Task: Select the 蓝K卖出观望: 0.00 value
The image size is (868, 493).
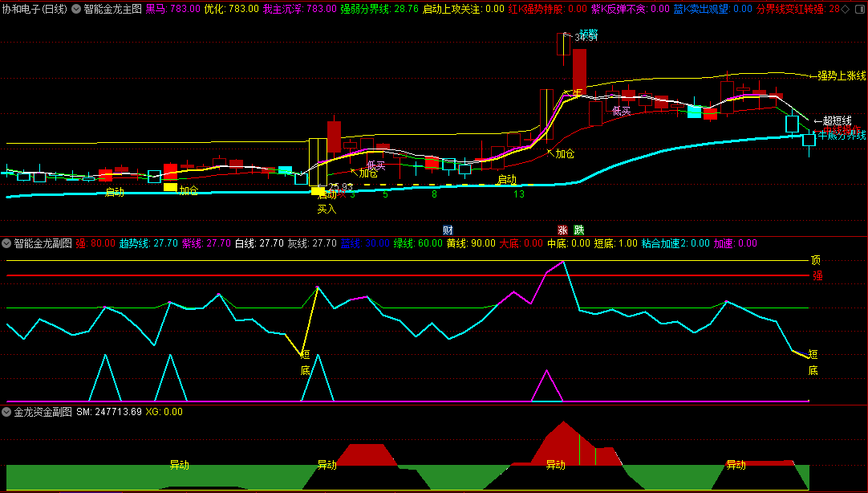Action: (x=713, y=9)
